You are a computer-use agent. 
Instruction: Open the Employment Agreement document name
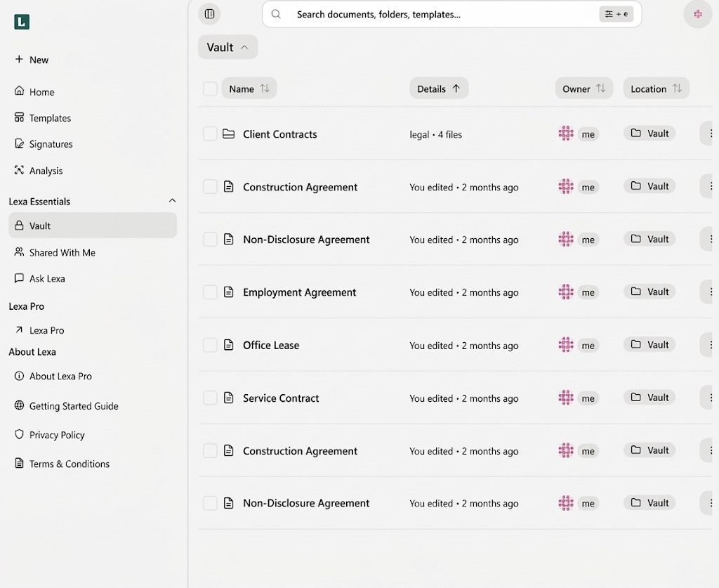(x=299, y=292)
